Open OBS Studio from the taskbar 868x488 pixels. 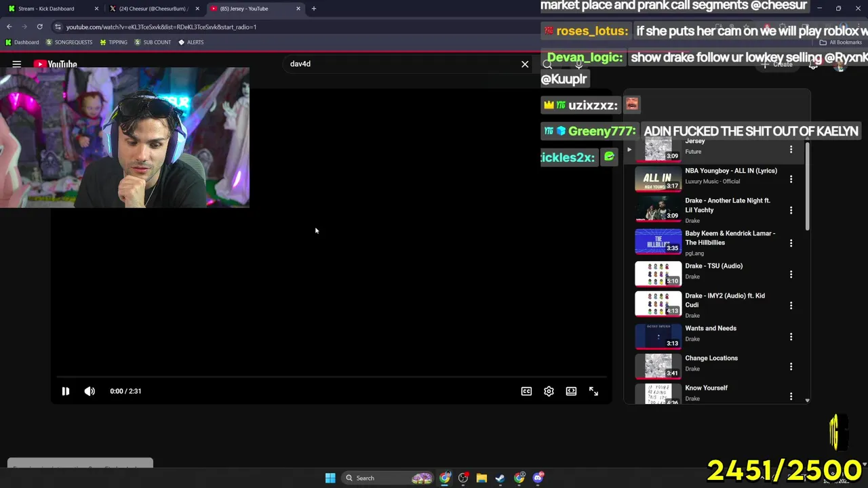tap(463, 478)
